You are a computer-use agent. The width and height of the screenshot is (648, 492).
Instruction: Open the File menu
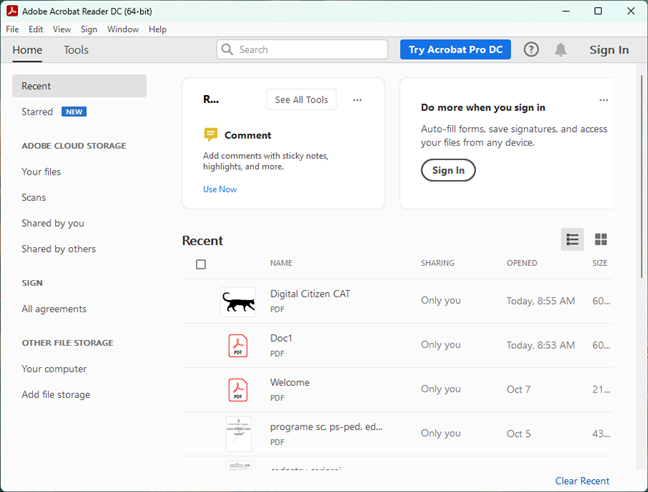tap(12, 29)
